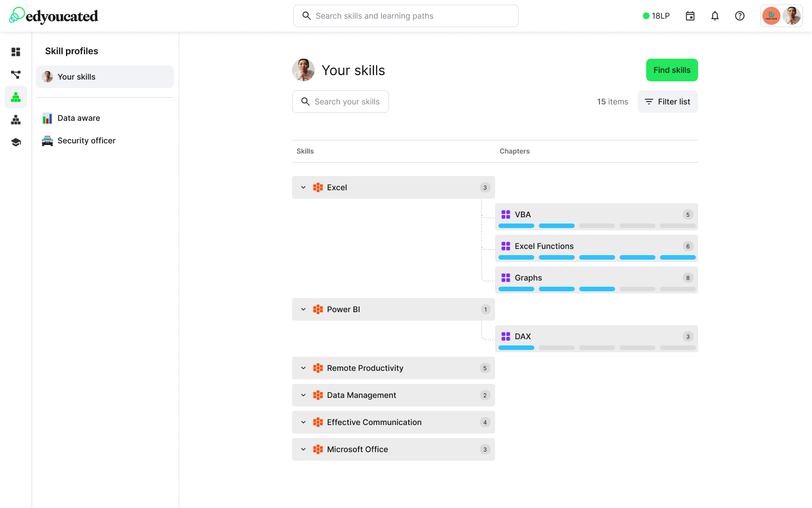Viewport: 812px width, 508px height.
Task: Click the help question mark icon
Action: 740,16
